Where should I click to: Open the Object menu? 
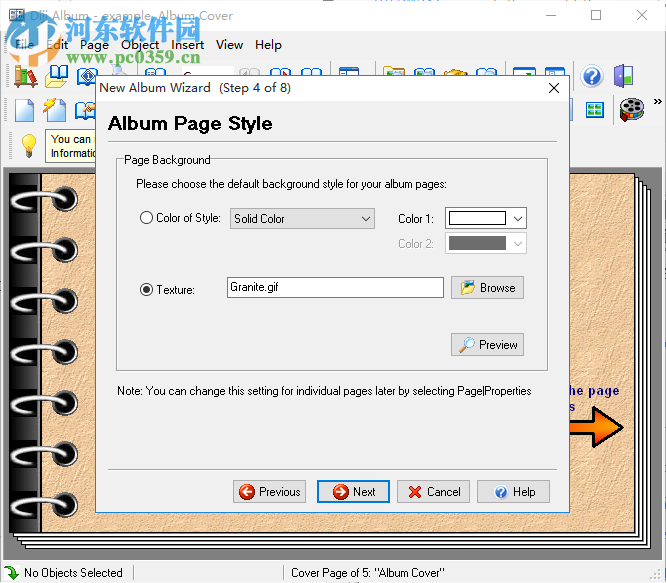coord(140,45)
